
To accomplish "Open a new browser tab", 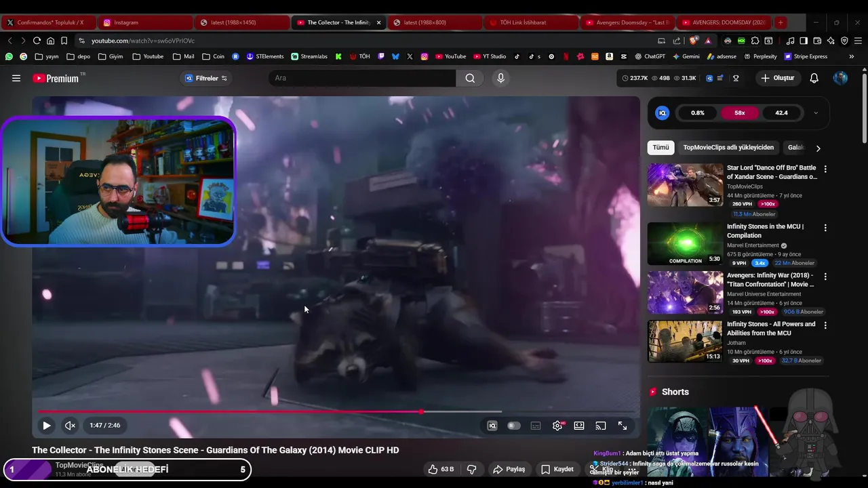I will click(781, 22).
